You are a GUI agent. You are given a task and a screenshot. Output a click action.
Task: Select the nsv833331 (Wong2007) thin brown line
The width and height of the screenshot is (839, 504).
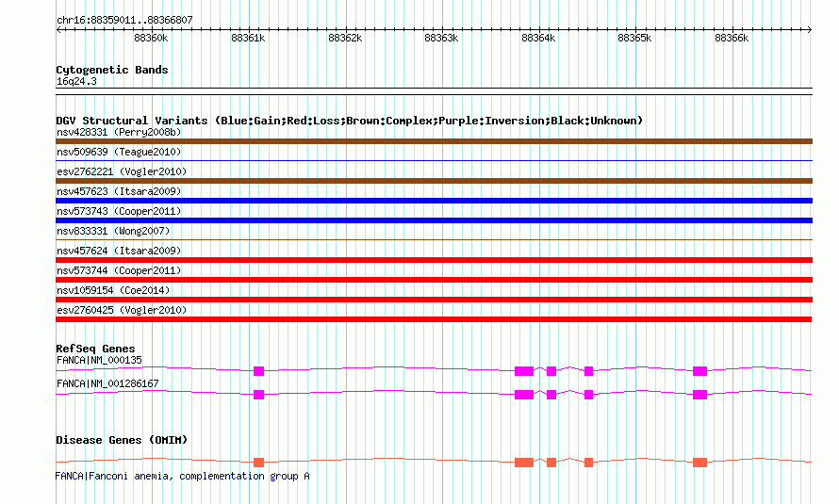coord(434,239)
